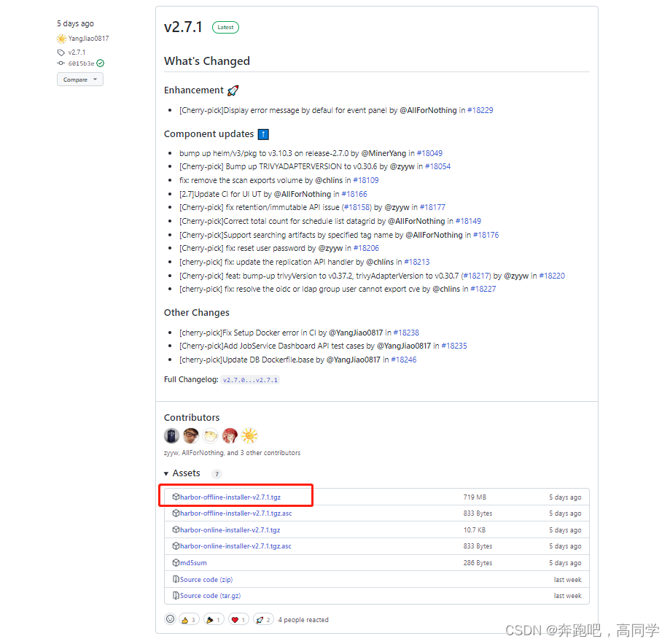Open YangJiao0817 profile link in sidebar
Image resolution: width=670 pixels, height=644 pixels.
(88, 39)
